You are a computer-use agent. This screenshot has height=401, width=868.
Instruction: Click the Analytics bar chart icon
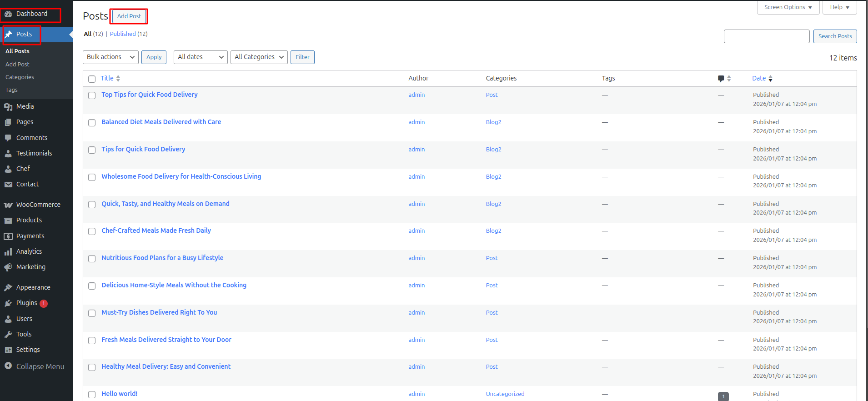(x=8, y=251)
